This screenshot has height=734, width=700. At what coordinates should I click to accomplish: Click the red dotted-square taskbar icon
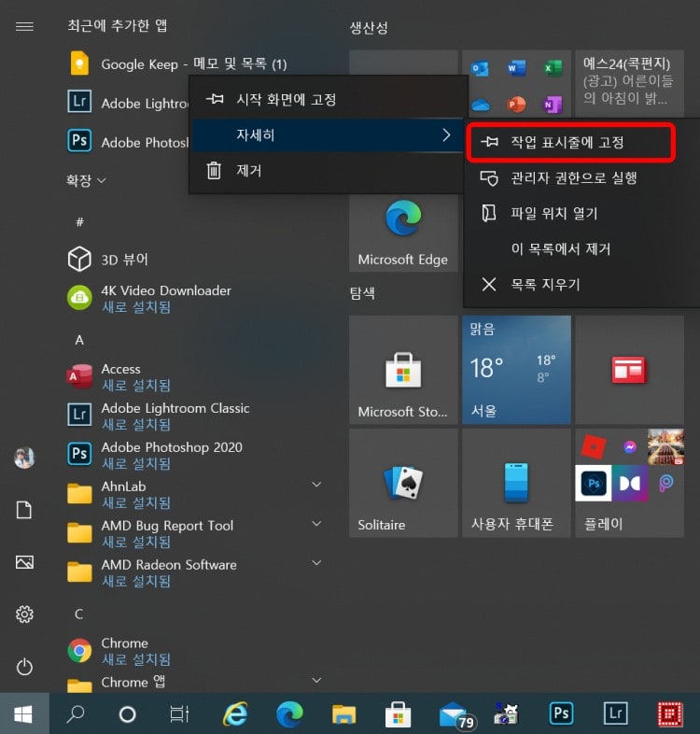coord(669,714)
